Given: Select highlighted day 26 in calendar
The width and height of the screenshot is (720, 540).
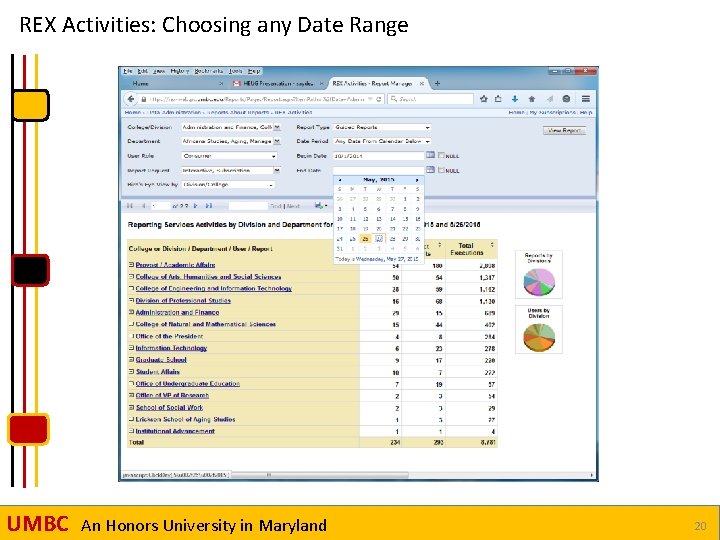Looking at the screenshot, I should pyautogui.click(x=365, y=239).
